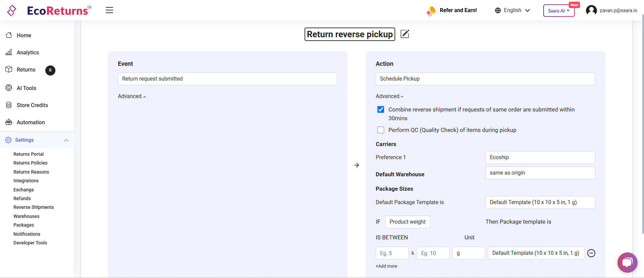Uncheck Combine reverse shipment checkbox

point(381,109)
